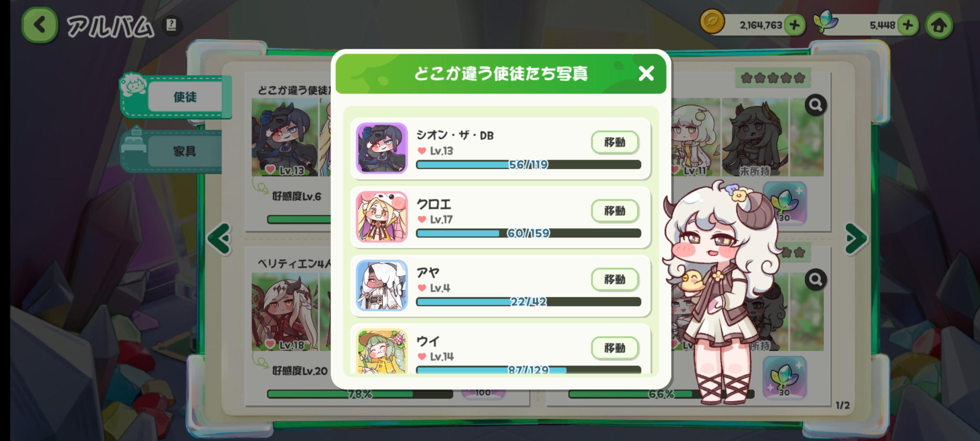Flip to previous album page arrow
The image size is (980, 441).
pos(220,239)
